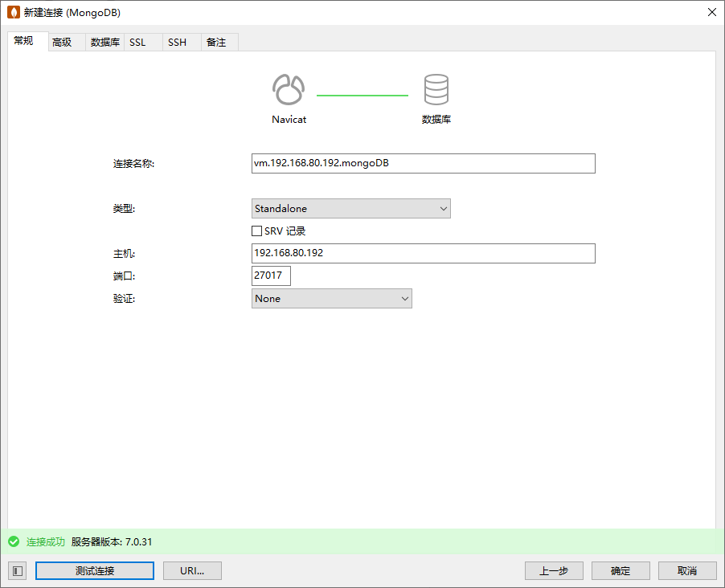Click the 端口 field showing 27017
This screenshot has height=588, width=725.
pyautogui.click(x=271, y=276)
